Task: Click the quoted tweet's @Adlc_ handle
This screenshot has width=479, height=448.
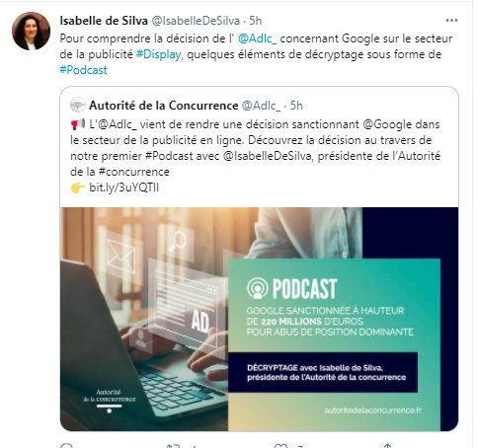Action: tap(261, 106)
